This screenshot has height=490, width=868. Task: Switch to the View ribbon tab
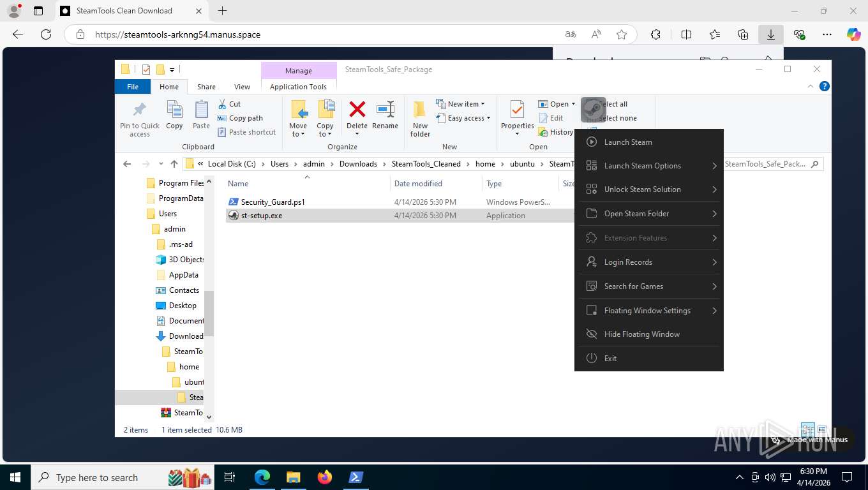point(242,87)
